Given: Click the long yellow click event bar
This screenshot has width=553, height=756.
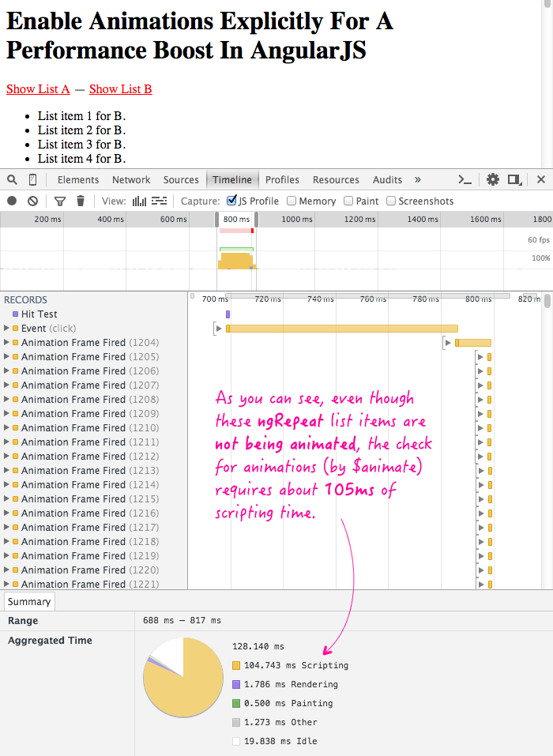Looking at the screenshot, I should [342, 329].
